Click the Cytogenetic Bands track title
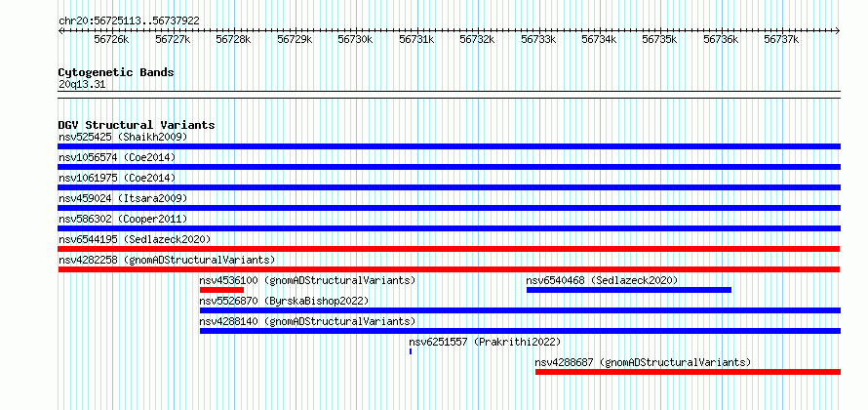Screen dimensions: 868x410 (x=116, y=72)
